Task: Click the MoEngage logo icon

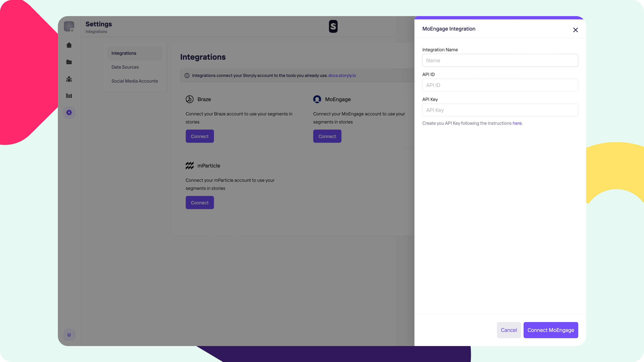Action: click(x=317, y=99)
